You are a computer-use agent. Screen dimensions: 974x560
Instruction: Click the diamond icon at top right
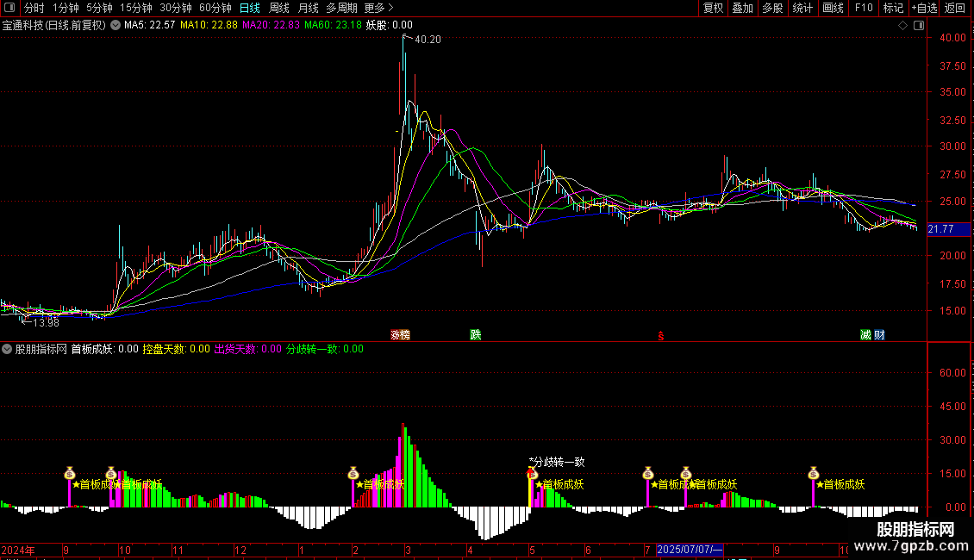(902, 26)
